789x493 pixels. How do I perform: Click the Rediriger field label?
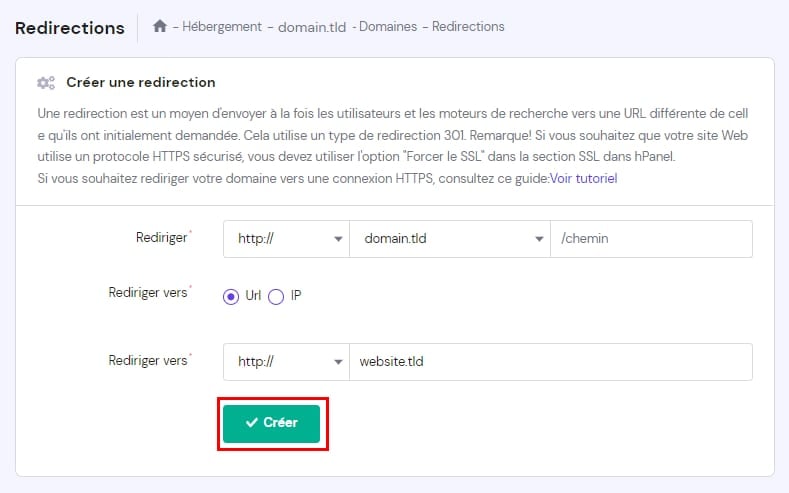[x=161, y=237]
